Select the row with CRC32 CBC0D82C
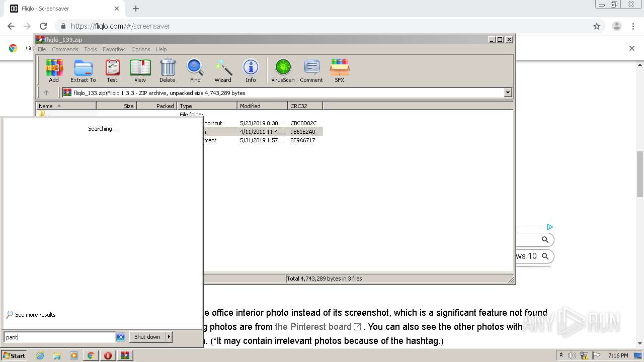Screen dimensions: 644x362 pos(263,123)
